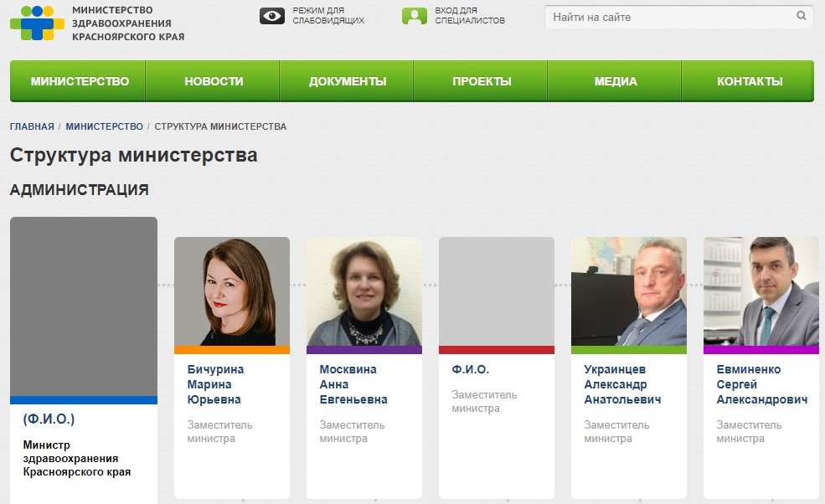Click the 'Вход для специалистов' text link
This screenshot has width=825, height=504.
click(470, 16)
